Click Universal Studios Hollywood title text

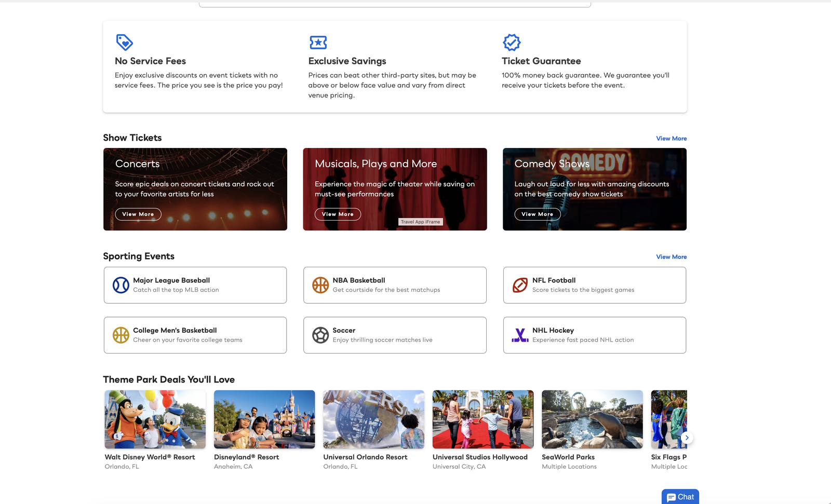coord(480,457)
